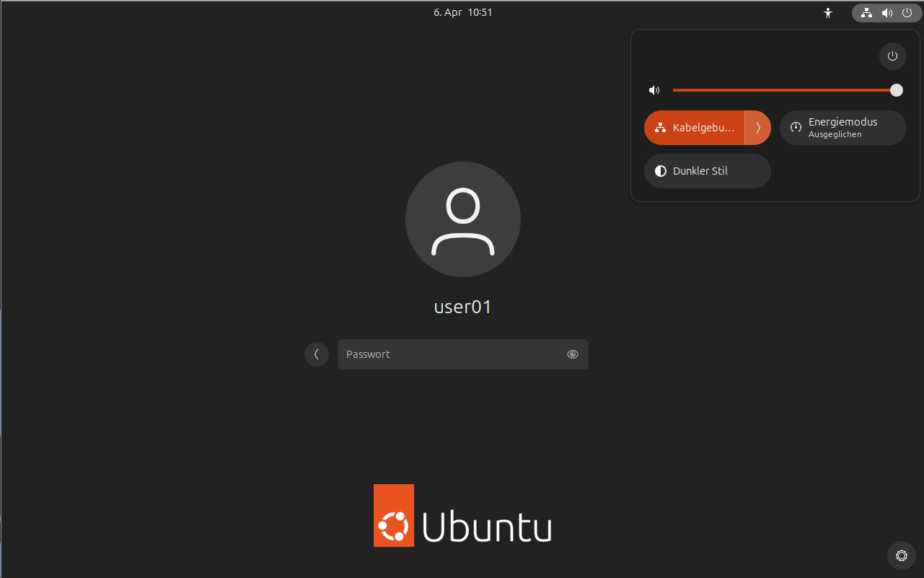924x578 pixels.
Task: Click the network icon in the top bar
Action: pos(866,13)
